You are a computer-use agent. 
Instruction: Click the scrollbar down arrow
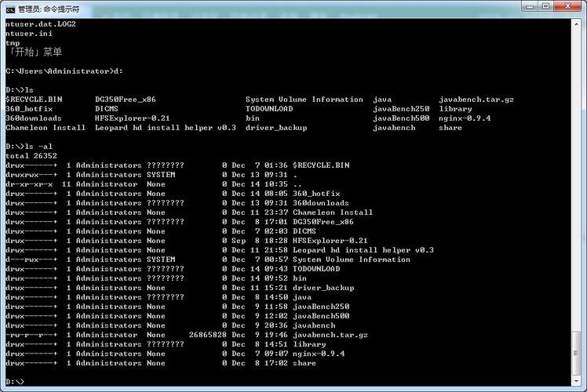[x=576, y=381]
